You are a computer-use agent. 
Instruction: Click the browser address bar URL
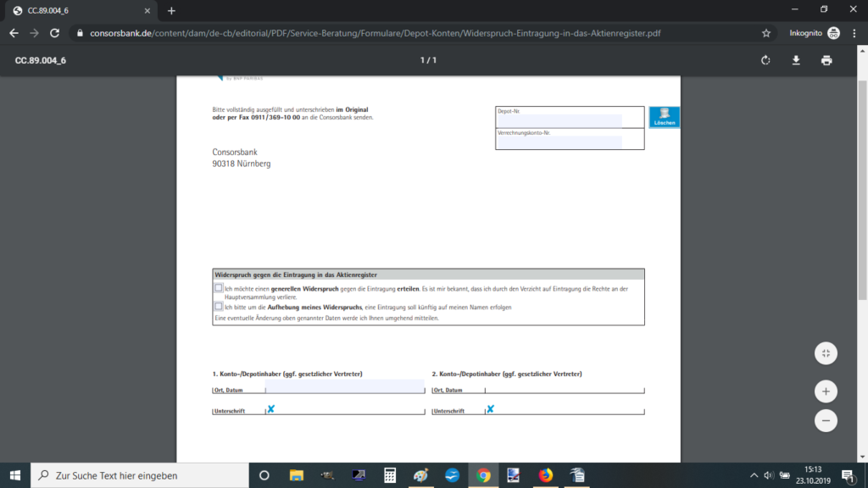[x=376, y=33]
